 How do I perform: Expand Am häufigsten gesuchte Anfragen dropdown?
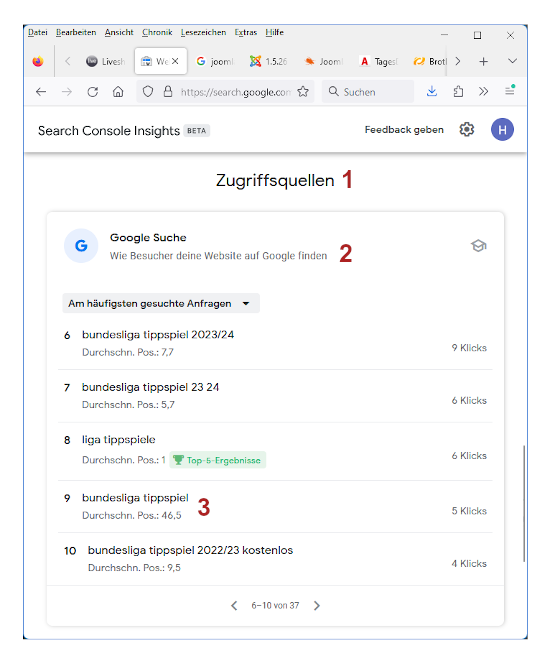tap(161, 304)
